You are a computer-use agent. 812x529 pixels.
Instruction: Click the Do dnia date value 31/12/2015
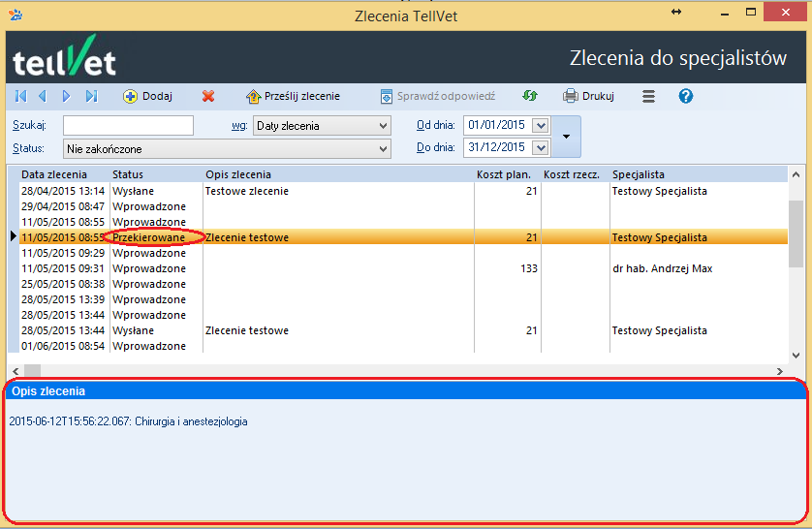496,147
